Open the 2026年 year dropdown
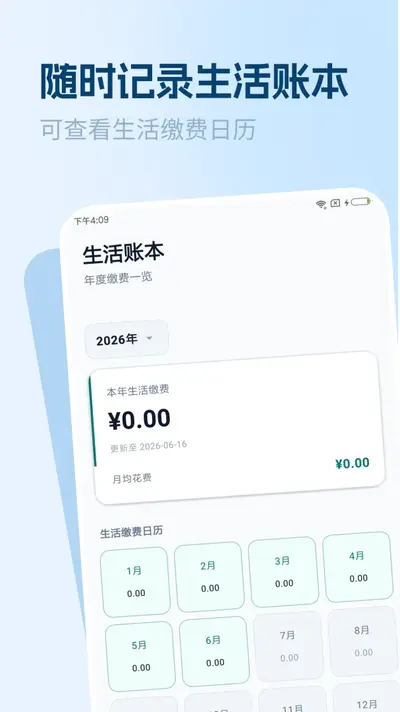Image resolution: width=400 pixels, height=712 pixels. [127, 339]
